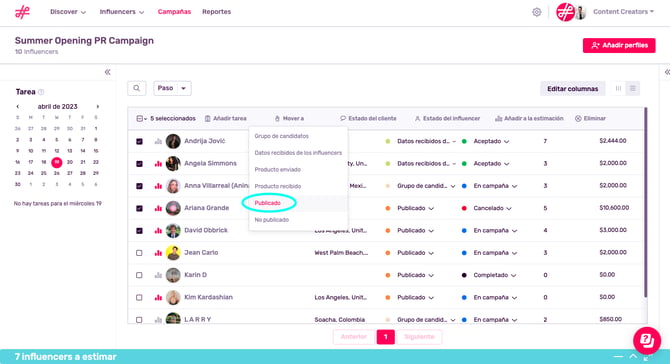This screenshot has width=670, height=364.
Task: Open the chat support bubble icon
Action: pos(647,340)
